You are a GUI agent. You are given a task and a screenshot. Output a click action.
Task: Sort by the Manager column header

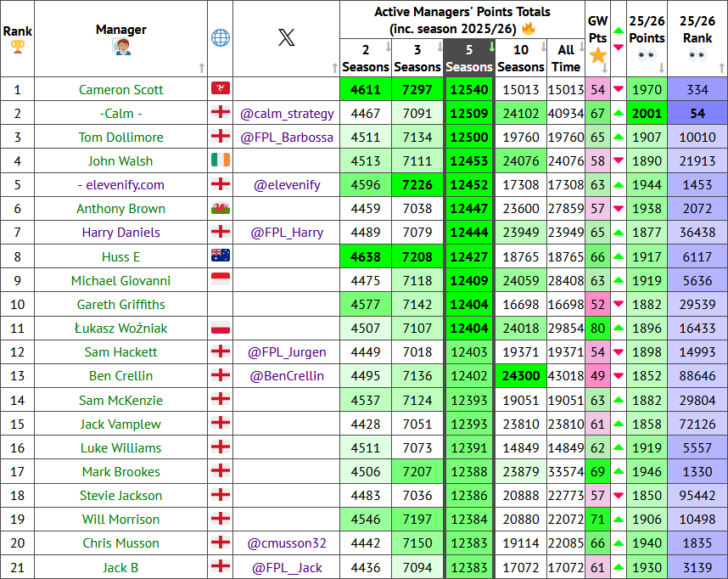tap(120, 38)
